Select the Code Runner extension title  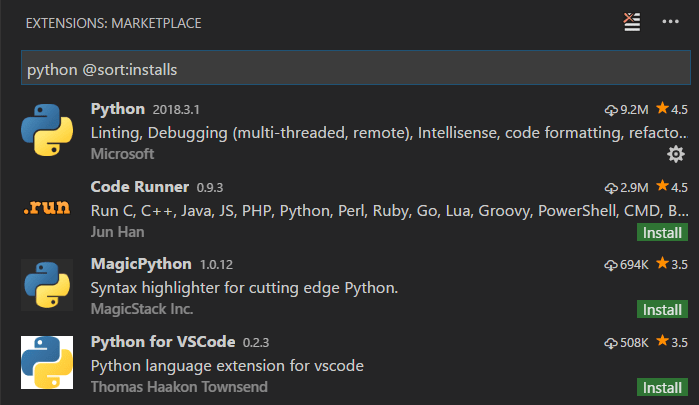[139, 186]
